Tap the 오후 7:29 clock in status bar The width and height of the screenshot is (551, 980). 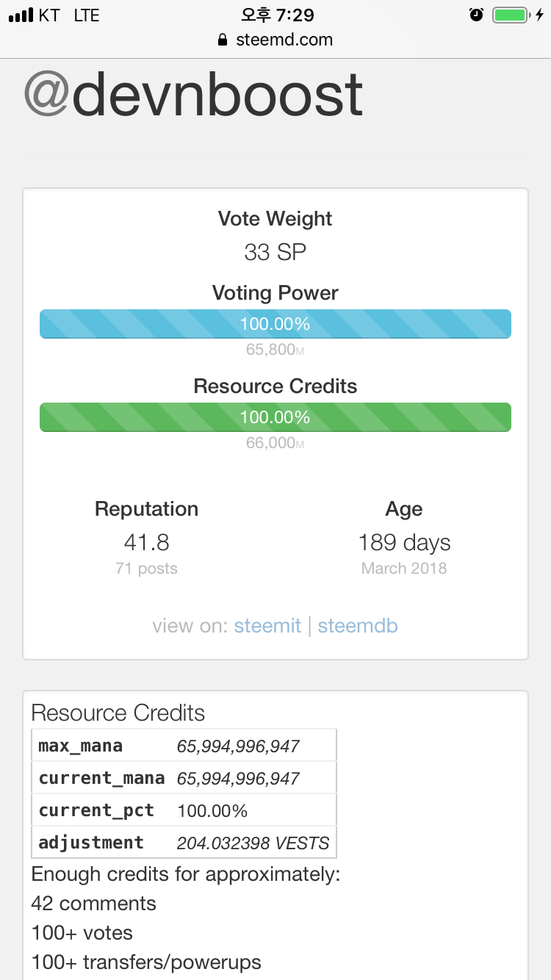click(x=275, y=15)
